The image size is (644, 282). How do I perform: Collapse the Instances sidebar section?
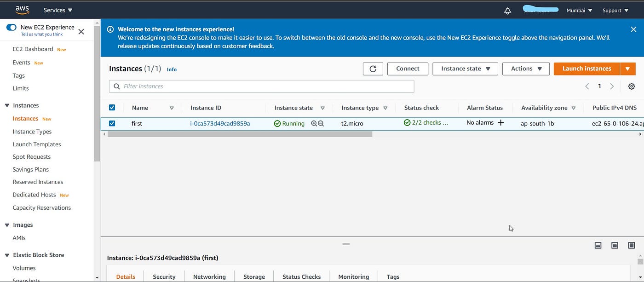click(x=7, y=105)
